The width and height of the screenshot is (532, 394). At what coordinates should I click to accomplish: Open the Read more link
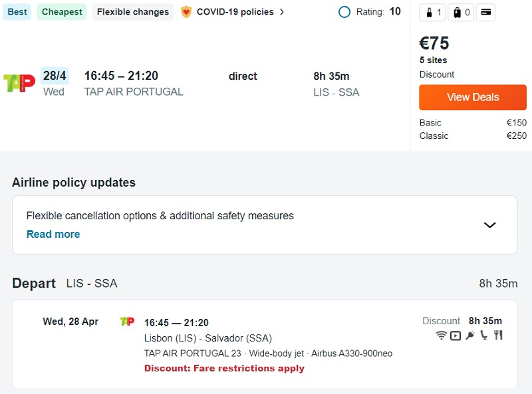[53, 234]
